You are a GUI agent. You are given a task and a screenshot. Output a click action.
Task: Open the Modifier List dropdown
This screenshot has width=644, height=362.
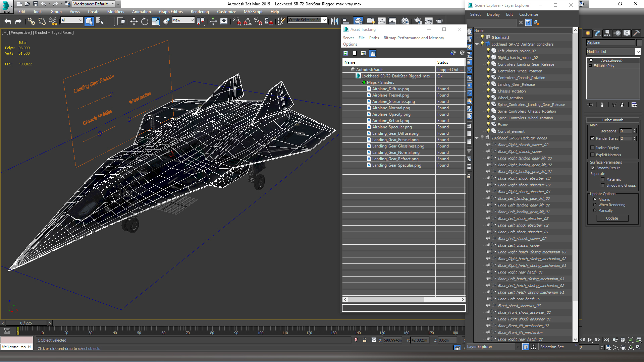[x=638, y=52]
